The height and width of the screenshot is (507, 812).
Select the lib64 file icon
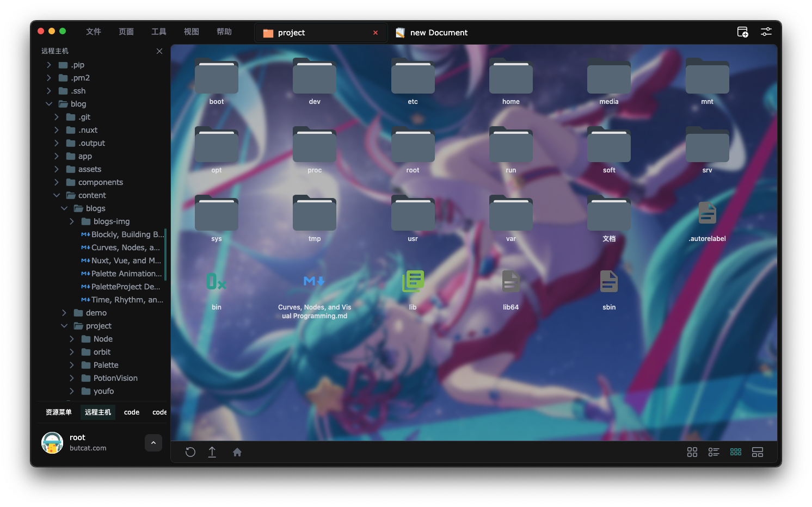click(x=511, y=281)
